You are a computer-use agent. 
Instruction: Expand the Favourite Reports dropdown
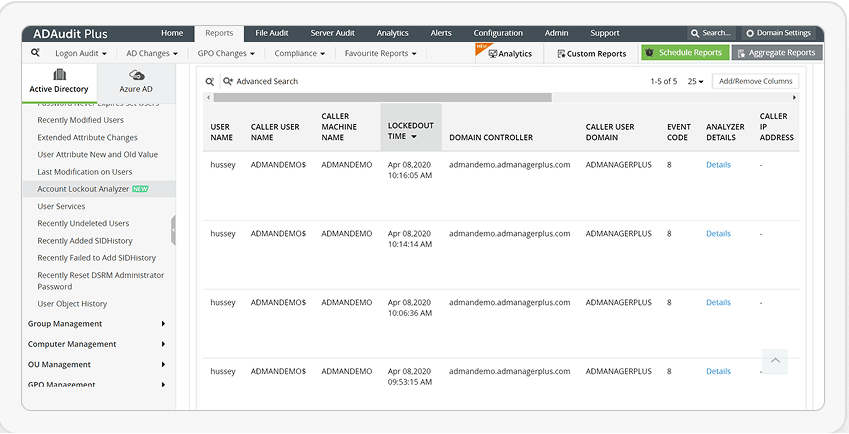[x=381, y=54]
